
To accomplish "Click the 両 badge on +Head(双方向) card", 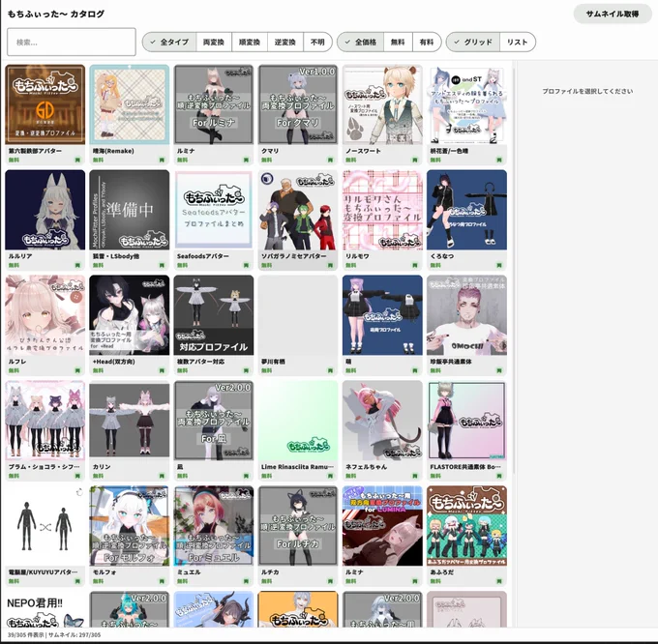I will [162, 370].
